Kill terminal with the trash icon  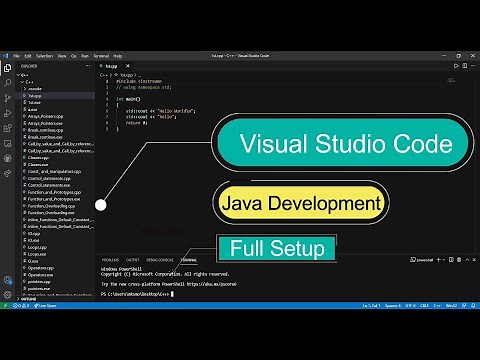tap(459, 260)
